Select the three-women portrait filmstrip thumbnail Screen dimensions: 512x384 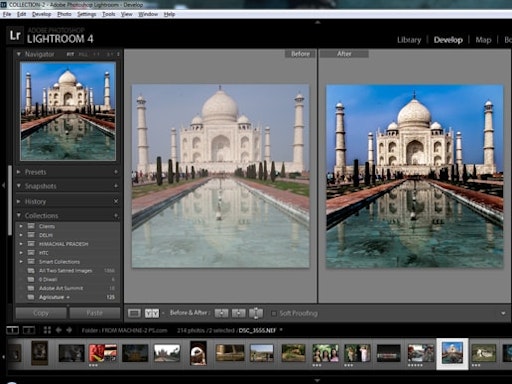coord(325,353)
